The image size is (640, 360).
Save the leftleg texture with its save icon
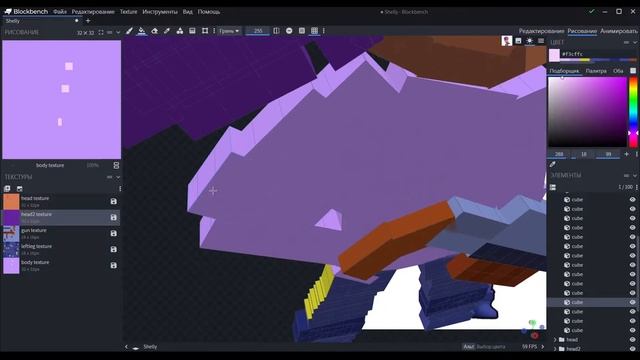(x=113, y=249)
